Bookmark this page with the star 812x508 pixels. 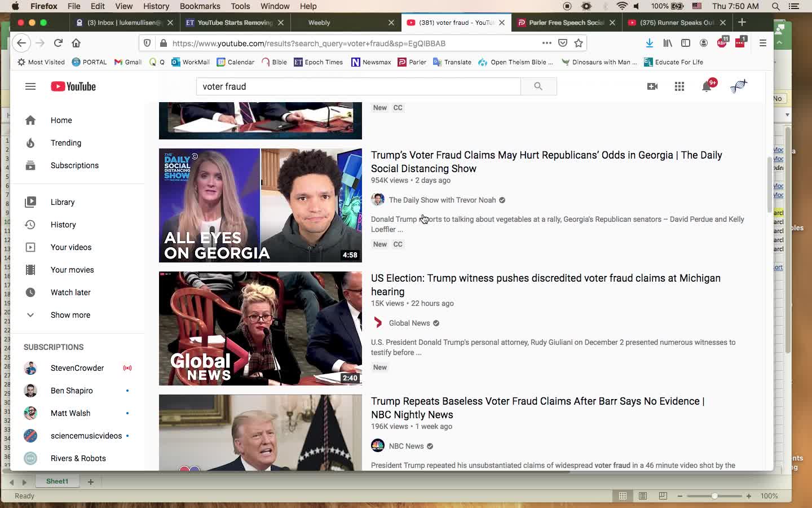click(x=579, y=43)
